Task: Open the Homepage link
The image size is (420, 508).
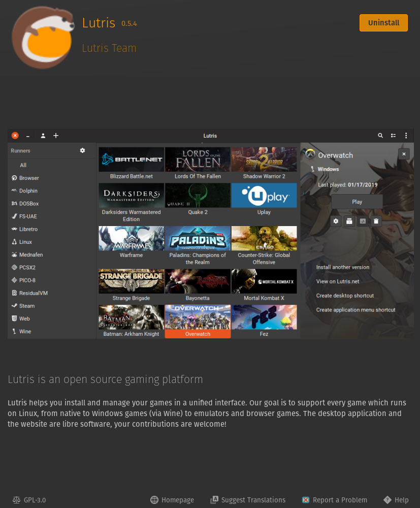Action: [x=172, y=500]
